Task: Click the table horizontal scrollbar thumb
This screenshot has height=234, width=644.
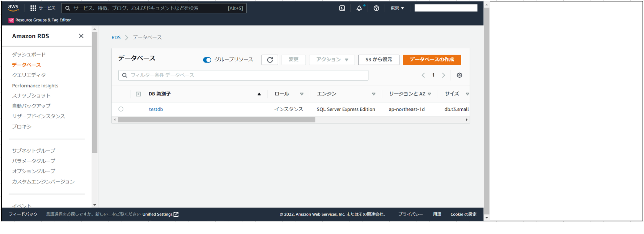Action: (216, 120)
